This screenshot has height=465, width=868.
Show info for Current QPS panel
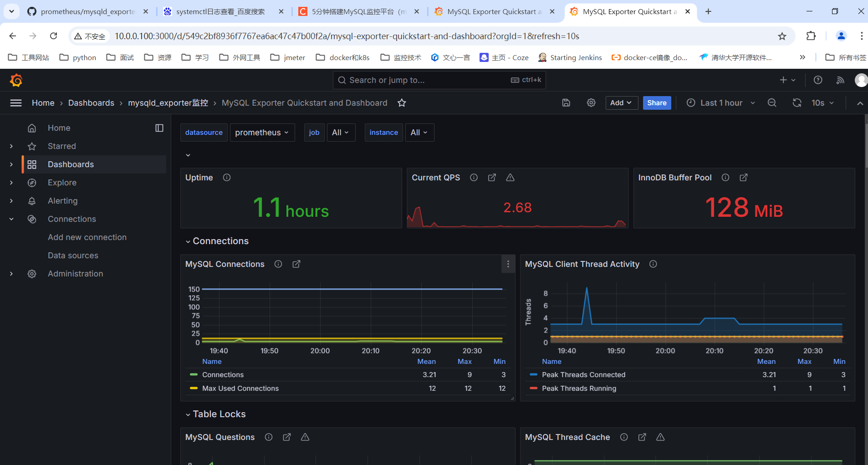tap(474, 178)
